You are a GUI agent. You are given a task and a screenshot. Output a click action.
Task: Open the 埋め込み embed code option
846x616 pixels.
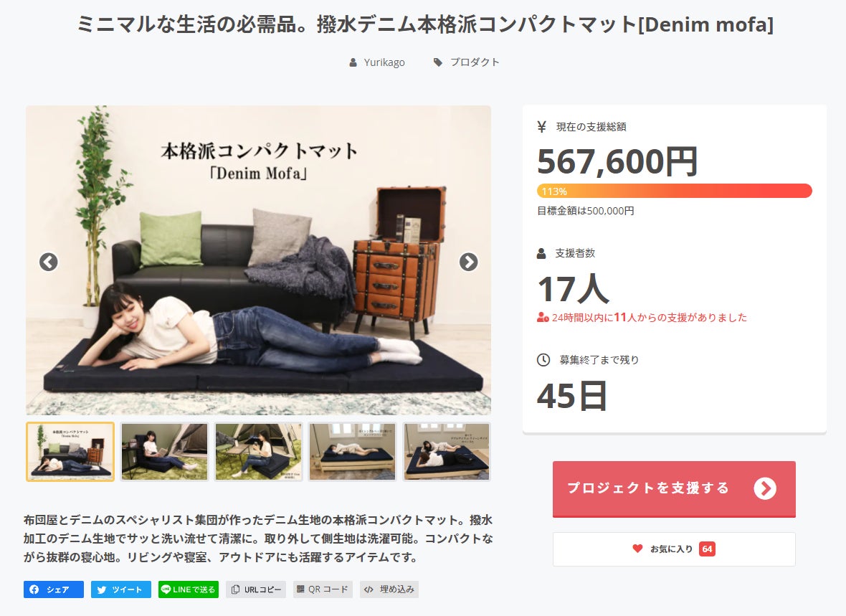[389, 589]
